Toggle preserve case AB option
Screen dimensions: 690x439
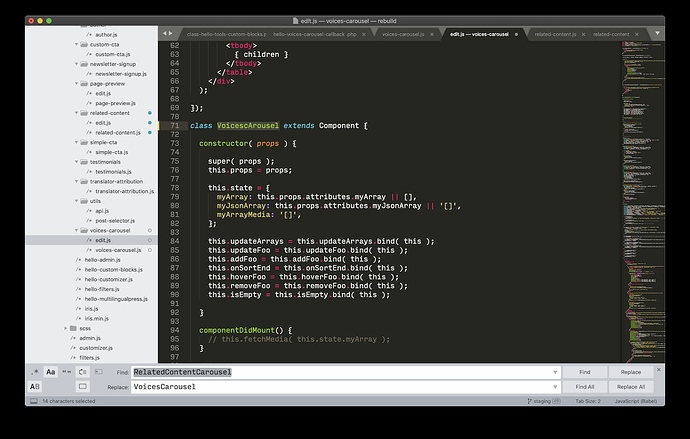point(35,387)
